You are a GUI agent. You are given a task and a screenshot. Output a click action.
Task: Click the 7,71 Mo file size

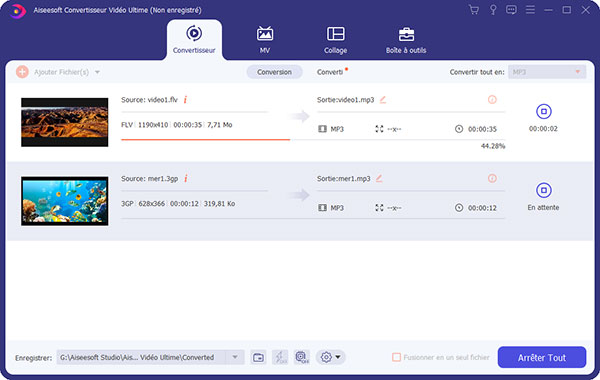coord(220,125)
